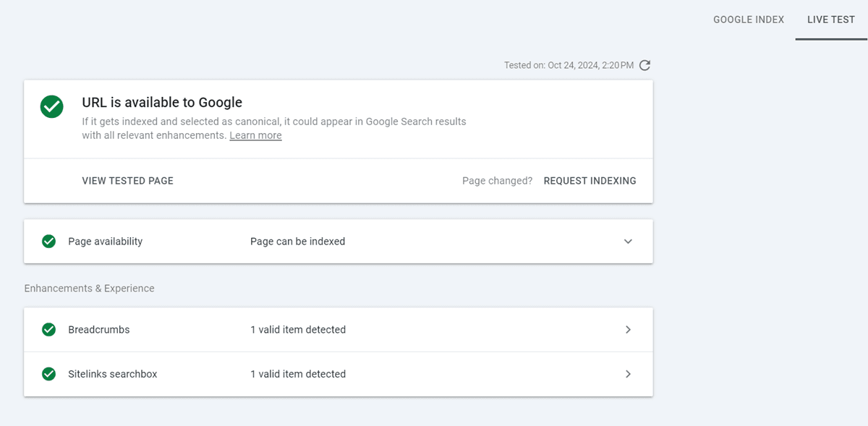
Task: Click the green checkmark beside URL availability heading
Action: [51, 106]
